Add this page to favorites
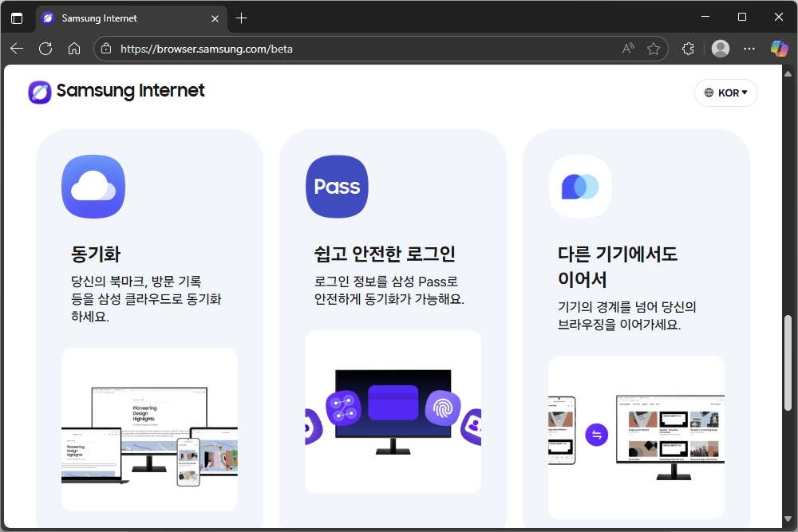This screenshot has height=532, width=798. pos(654,49)
